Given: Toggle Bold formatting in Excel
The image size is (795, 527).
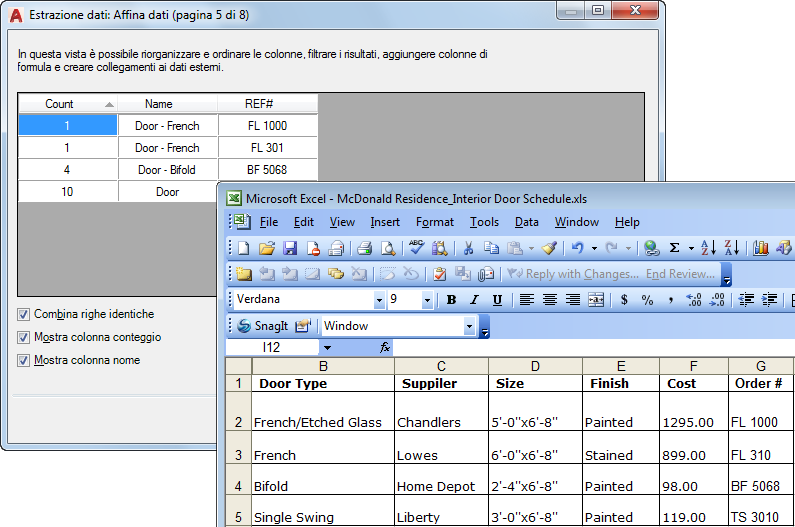Looking at the screenshot, I should pos(451,300).
